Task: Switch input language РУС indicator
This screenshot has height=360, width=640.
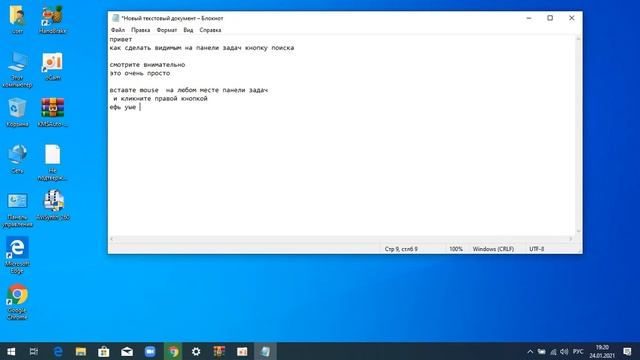Action: (x=578, y=351)
